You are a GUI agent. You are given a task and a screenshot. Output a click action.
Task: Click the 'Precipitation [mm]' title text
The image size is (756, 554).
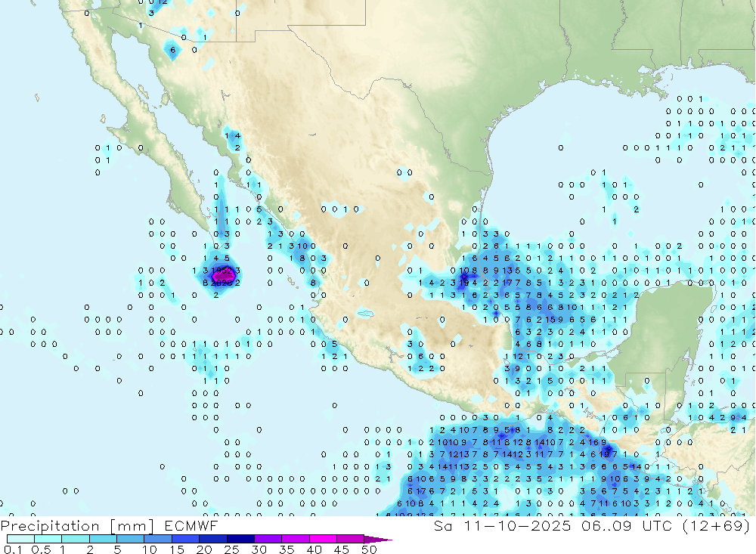77,525
